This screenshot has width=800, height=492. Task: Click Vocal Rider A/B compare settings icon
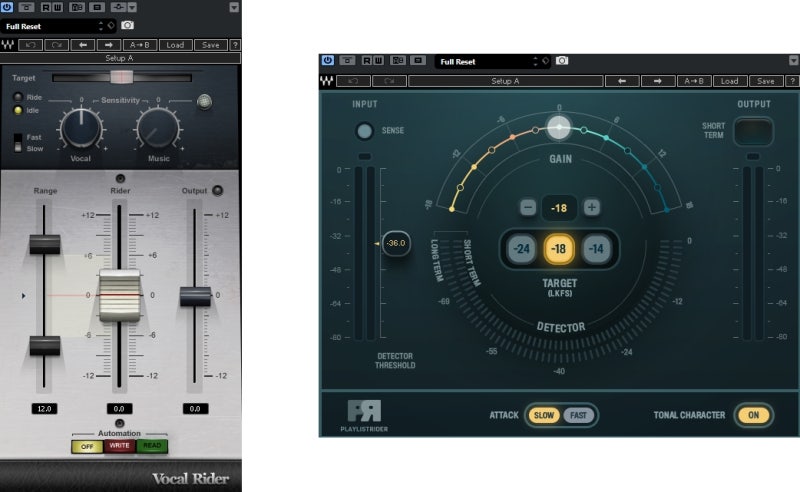tap(77, 7)
